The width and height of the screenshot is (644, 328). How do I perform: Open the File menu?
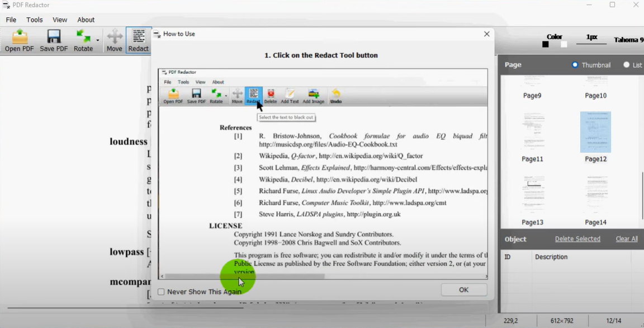tap(11, 20)
